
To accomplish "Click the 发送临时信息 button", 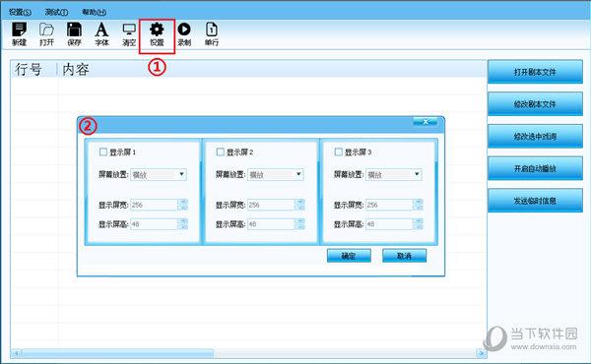I will tap(535, 201).
